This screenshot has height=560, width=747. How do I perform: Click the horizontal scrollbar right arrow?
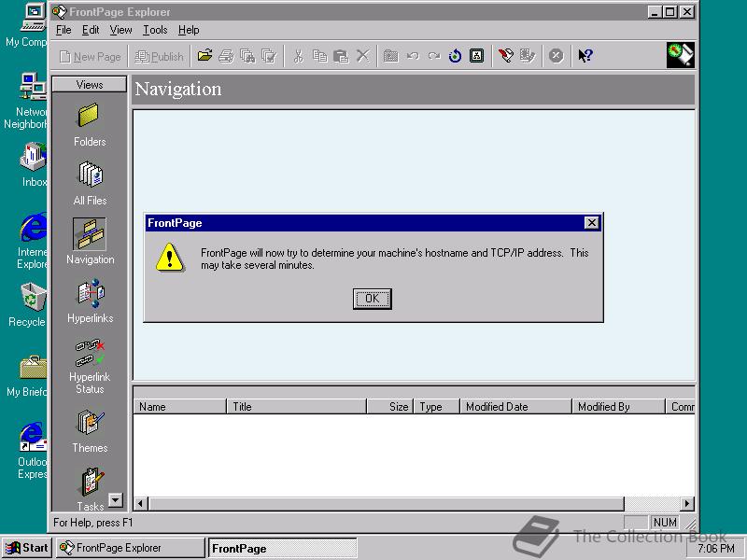coord(687,503)
